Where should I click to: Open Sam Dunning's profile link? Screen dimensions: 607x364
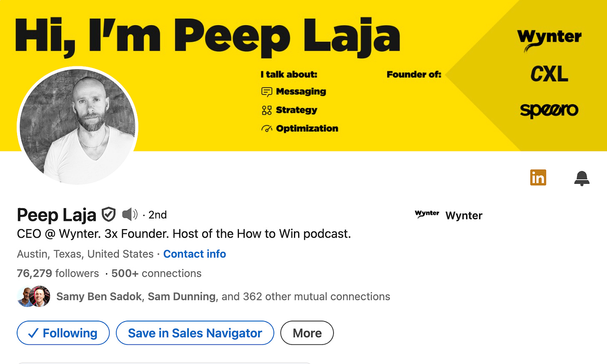[181, 296]
